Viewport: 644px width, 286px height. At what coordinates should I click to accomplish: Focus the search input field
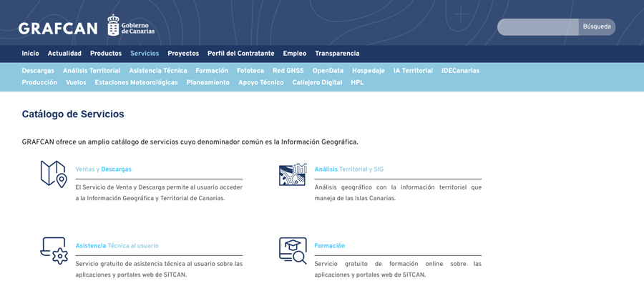click(x=537, y=26)
